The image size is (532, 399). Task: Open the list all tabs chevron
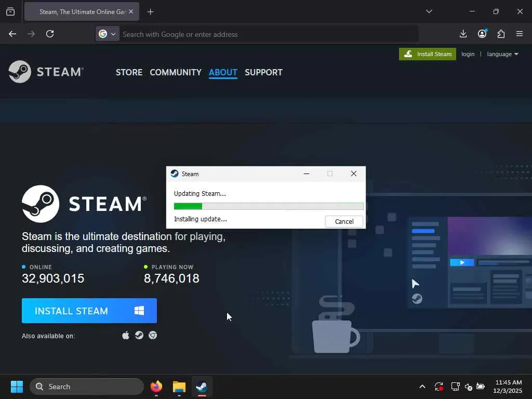coord(429,11)
